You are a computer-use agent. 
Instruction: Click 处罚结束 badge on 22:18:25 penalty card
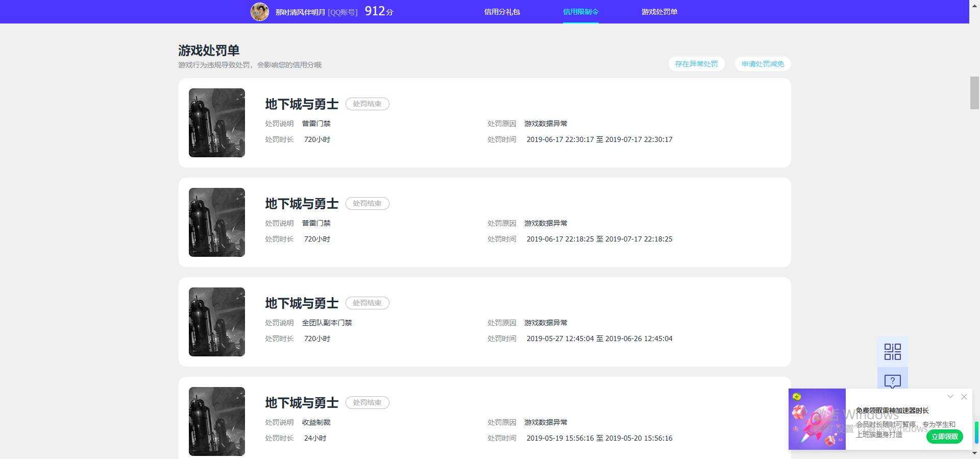tap(367, 203)
